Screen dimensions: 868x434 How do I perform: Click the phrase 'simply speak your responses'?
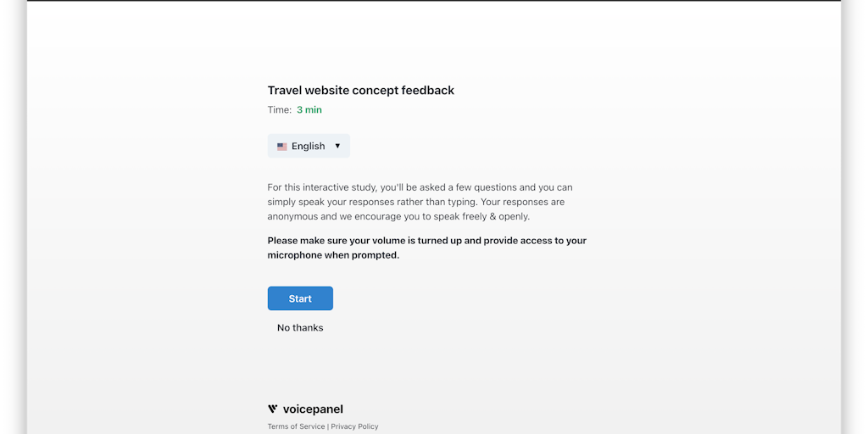click(333, 203)
